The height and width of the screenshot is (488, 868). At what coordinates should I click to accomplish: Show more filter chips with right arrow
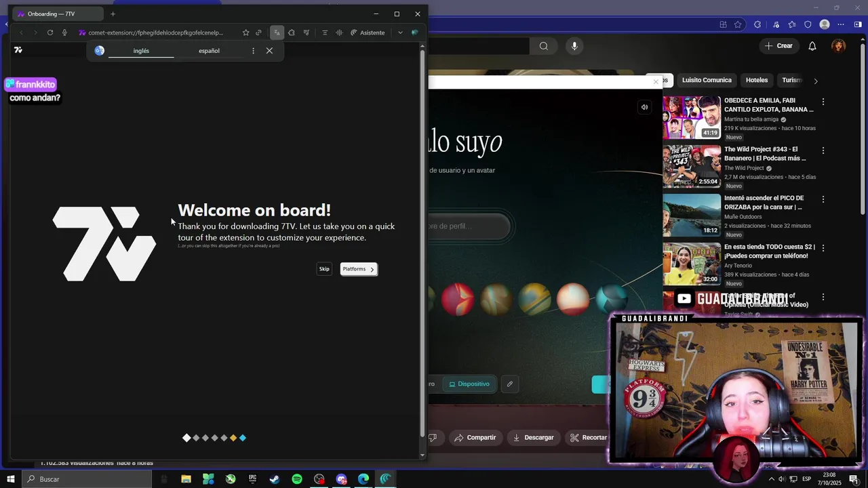coord(816,81)
